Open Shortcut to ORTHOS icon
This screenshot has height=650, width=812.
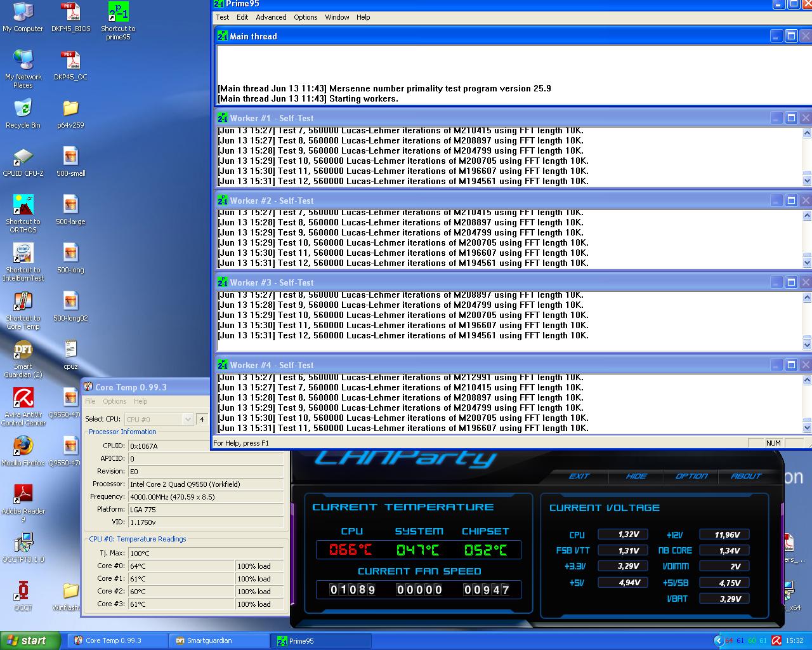[23, 215]
